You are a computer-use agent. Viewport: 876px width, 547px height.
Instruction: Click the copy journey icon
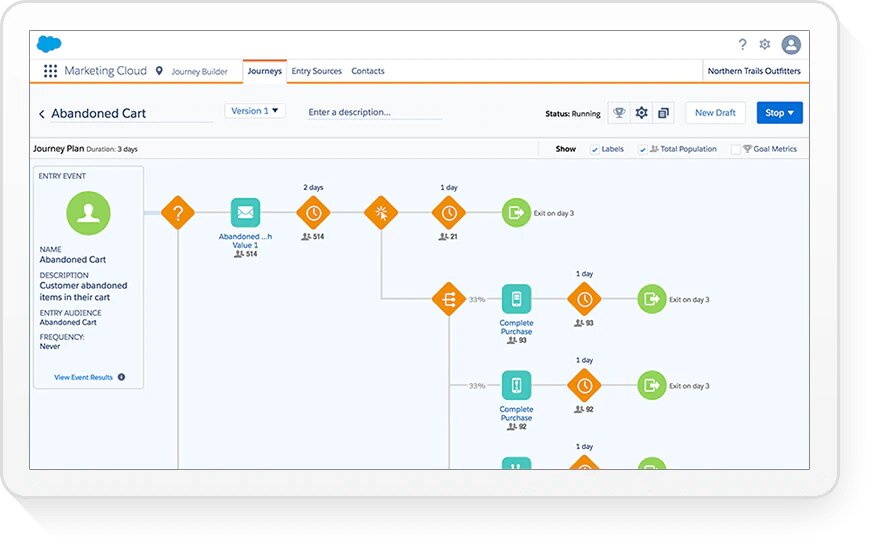click(x=664, y=113)
